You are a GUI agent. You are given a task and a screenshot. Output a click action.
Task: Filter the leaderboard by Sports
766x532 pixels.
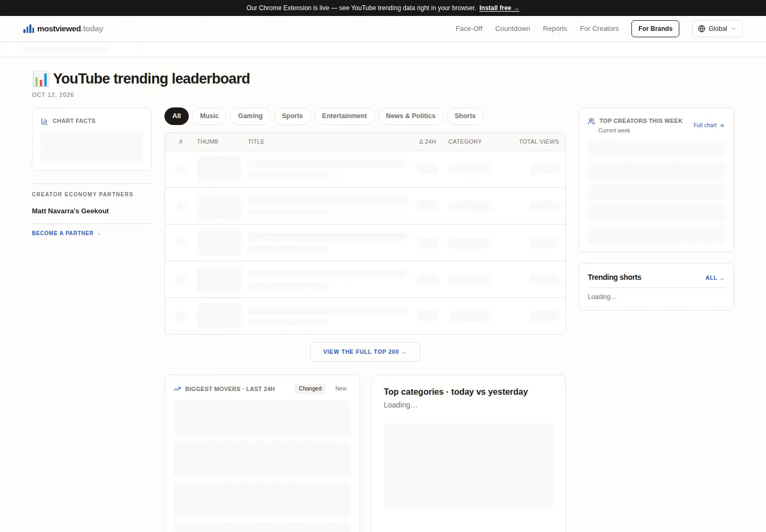point(292,116)
